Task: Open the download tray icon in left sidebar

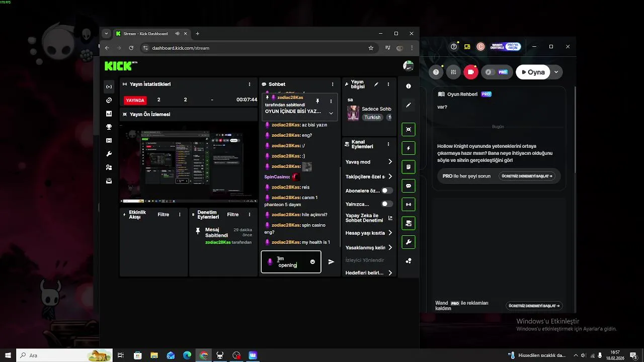Action: 109,181
